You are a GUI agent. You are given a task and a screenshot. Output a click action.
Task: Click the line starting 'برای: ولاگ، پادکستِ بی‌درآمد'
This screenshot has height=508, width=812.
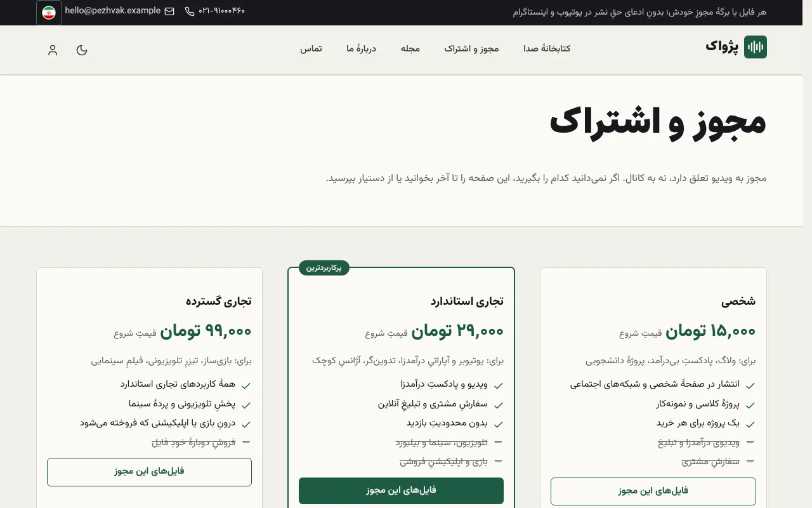click(x=671, y=361)
